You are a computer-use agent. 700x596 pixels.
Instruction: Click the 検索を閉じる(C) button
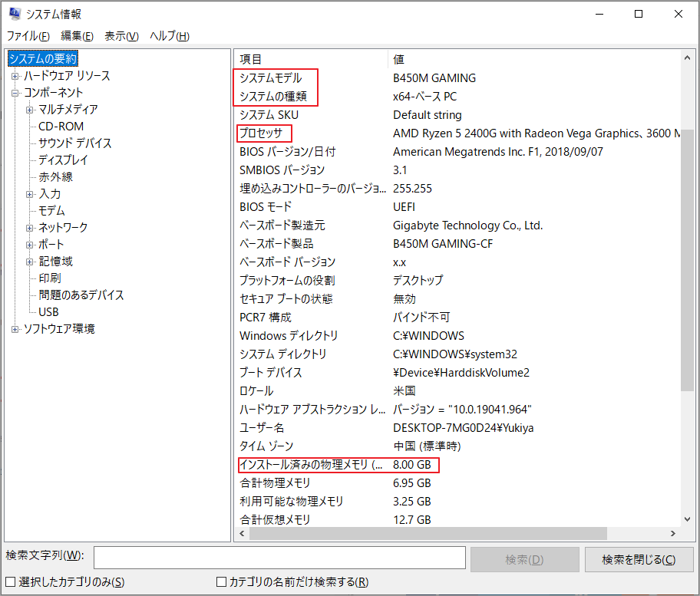[x=639, y=559]
